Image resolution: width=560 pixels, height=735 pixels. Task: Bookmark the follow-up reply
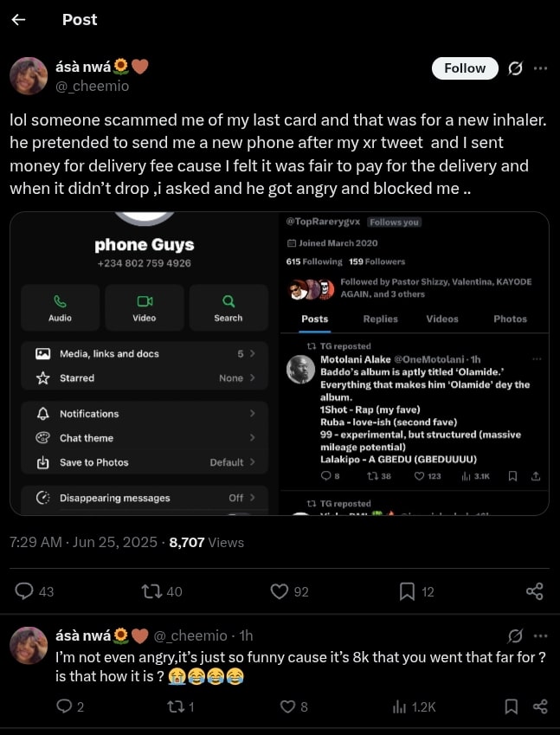512,706
